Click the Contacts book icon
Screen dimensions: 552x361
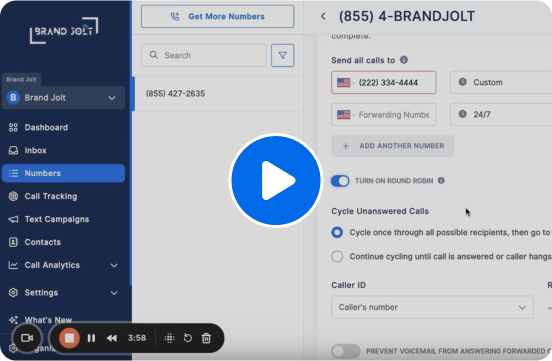point(13,242)
